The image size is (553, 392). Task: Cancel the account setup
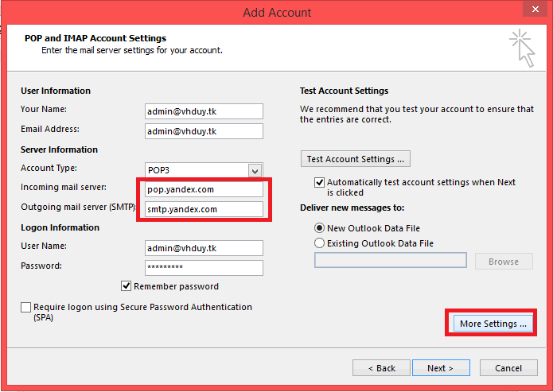508,368
